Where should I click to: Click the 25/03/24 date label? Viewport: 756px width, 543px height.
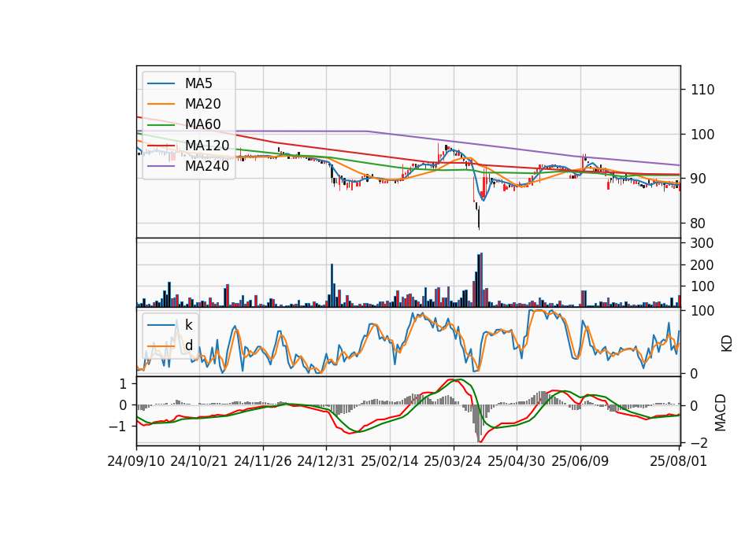point(453,461)
